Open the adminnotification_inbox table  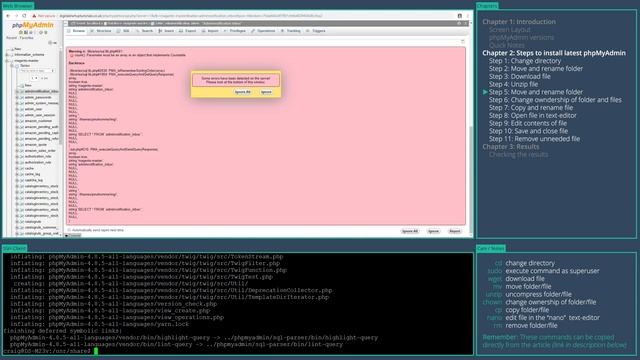[x=41, y=91]
